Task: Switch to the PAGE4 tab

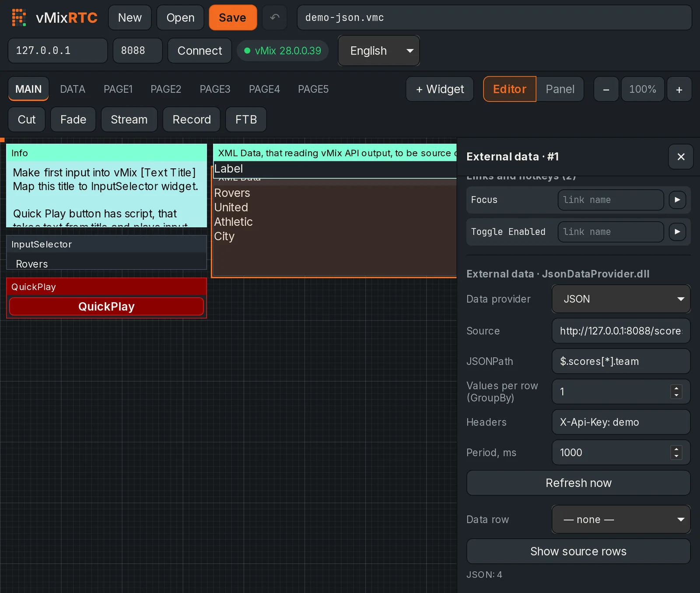Action: (264, 89)
